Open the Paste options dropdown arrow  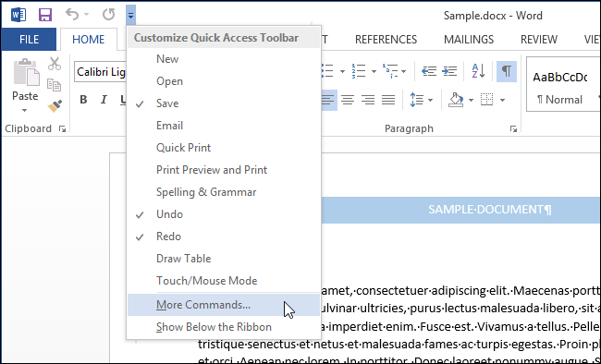point(25,111)
